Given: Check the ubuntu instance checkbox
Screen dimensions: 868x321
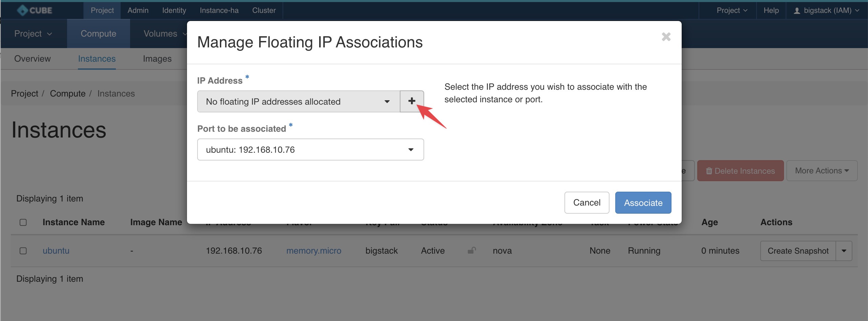Looking at the screenshot, I should pyautogui.click(x=23, y=251).
